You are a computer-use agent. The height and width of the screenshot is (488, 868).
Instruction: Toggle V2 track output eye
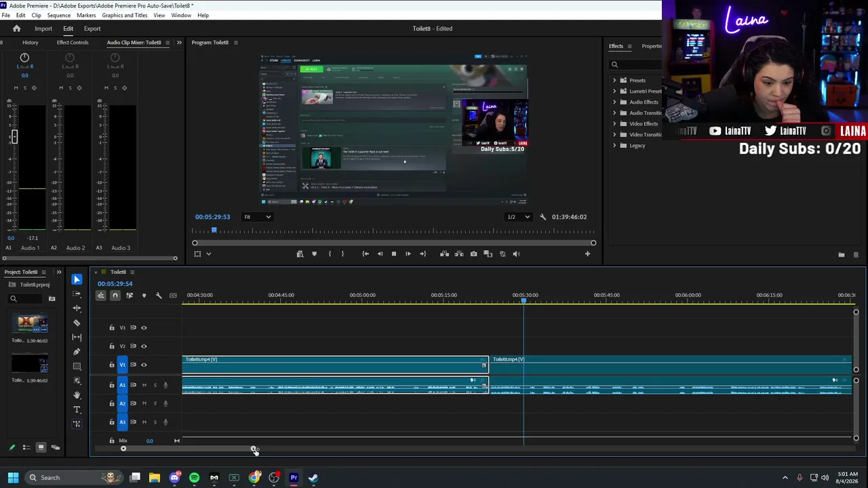[x=144, y=346]
